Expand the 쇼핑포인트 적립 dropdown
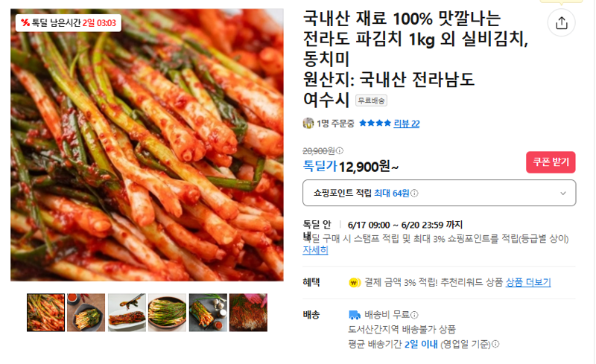The image size is (596, 364). (439, 194)
